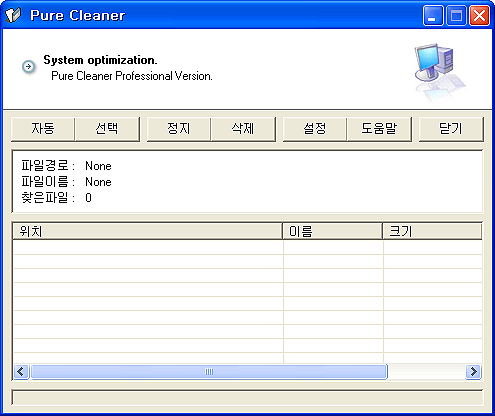Viewport: 495px width, 416px height.
Task: Sort list by 위치 column header
Action: tap(147, 231)
